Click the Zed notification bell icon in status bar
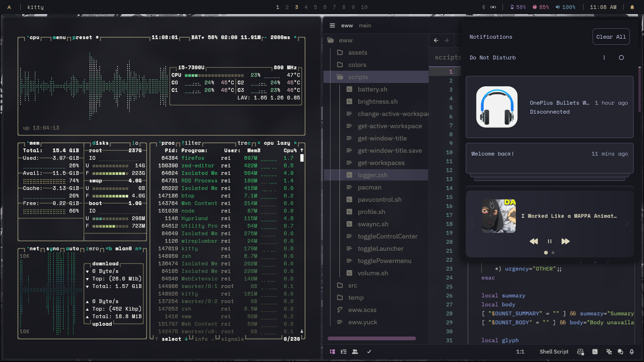 point(631,352)
